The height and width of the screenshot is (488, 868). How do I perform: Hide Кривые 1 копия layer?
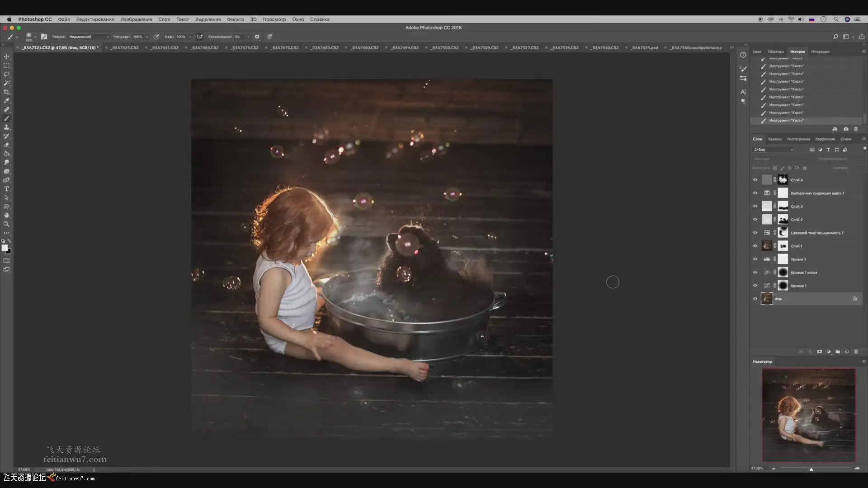click(755, 272)
